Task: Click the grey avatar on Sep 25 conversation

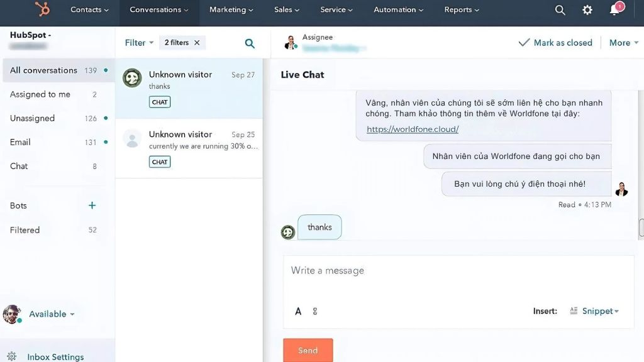Action: [x=132, y=138]
